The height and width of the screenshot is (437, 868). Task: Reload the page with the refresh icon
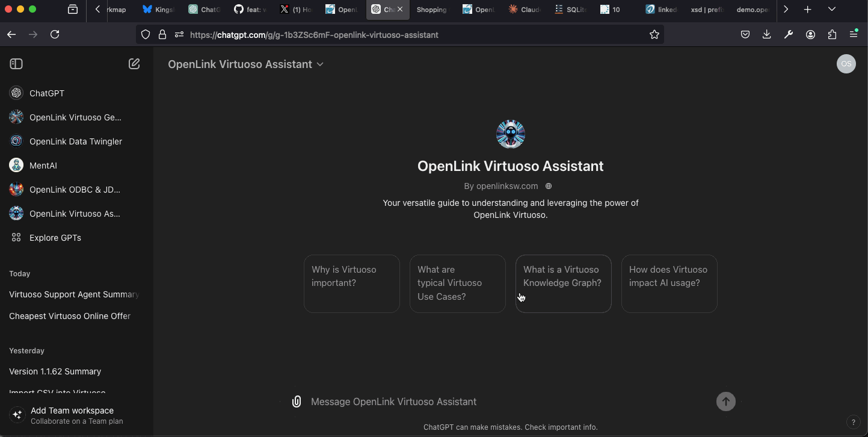pos(55,35)
